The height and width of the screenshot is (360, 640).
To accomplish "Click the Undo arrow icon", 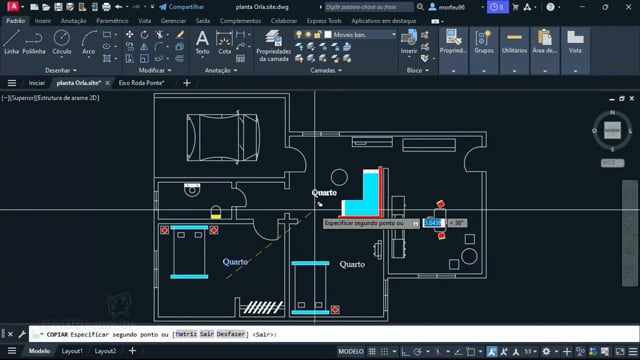I will pos(118,7).
